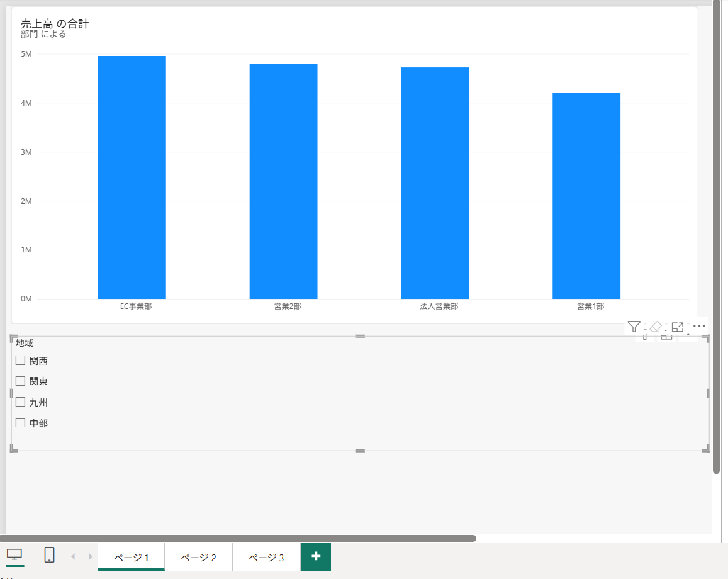Screen dimensions: 728x579
Task: Clear slicer selections with the eraser icon
Action: click(656, 327)
